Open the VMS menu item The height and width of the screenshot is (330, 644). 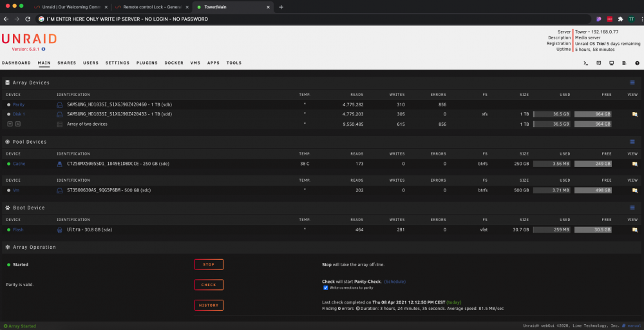click(195, 63)
